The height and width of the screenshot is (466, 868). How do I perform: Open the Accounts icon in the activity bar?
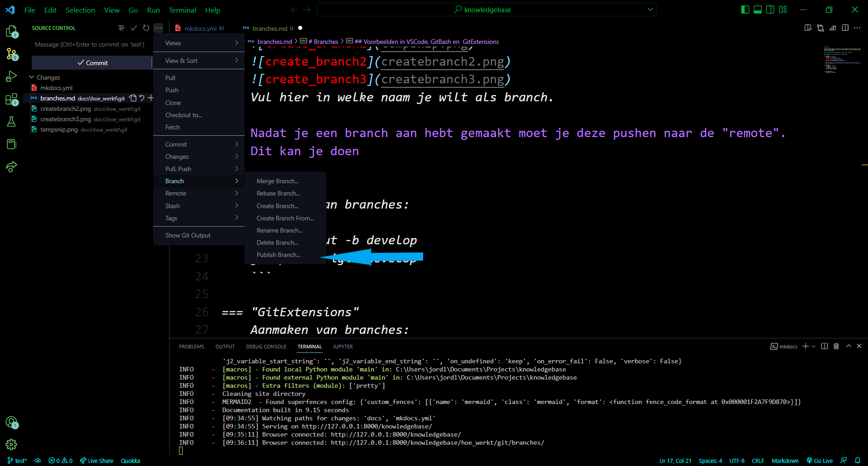tap(11, 423)
